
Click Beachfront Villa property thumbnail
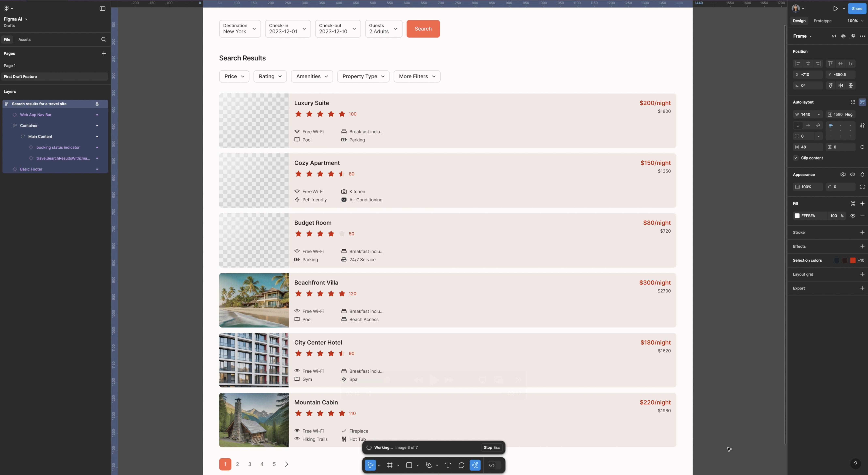[254, 300]
